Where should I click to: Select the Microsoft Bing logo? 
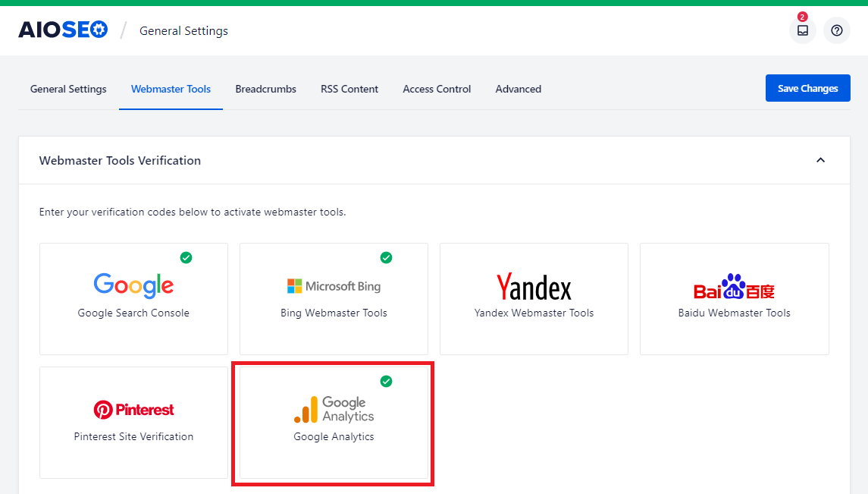pyautogui.click(x=334, y=286)
